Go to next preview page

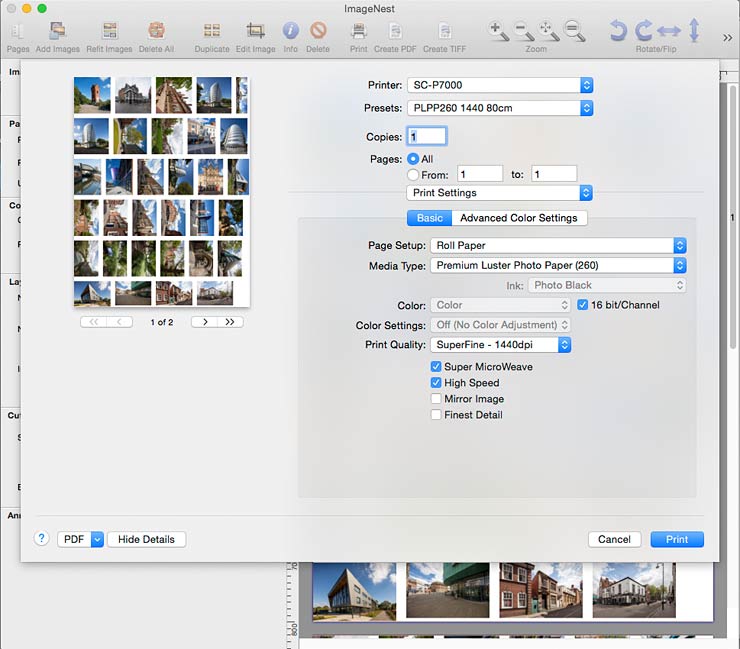(204, 322)
